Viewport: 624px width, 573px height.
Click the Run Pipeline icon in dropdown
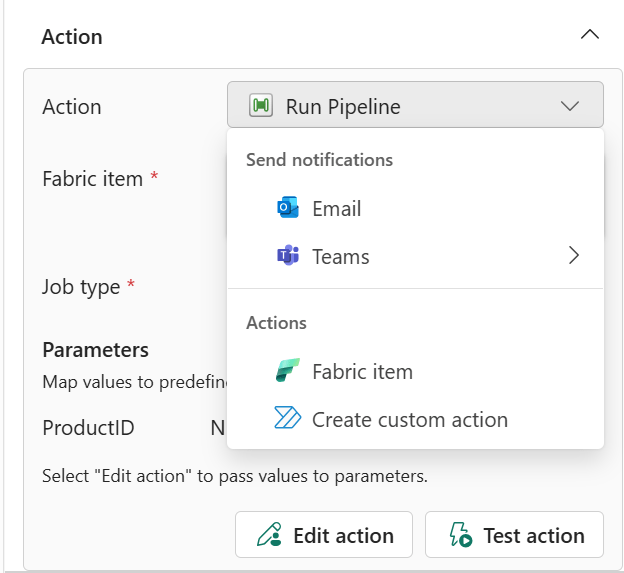click(x=261, y=106)
